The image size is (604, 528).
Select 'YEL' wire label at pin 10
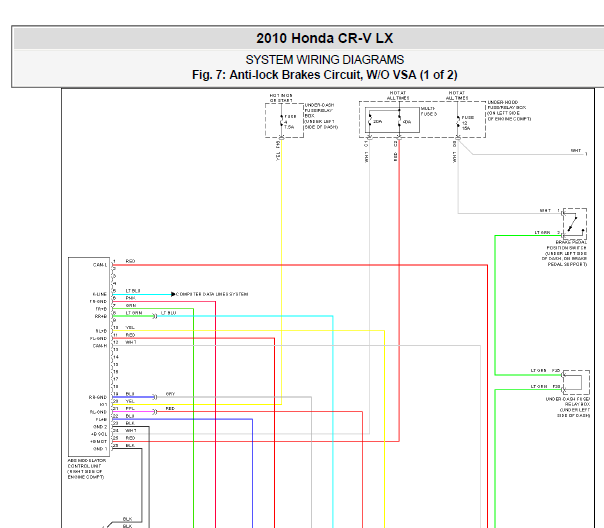(130, 328)
